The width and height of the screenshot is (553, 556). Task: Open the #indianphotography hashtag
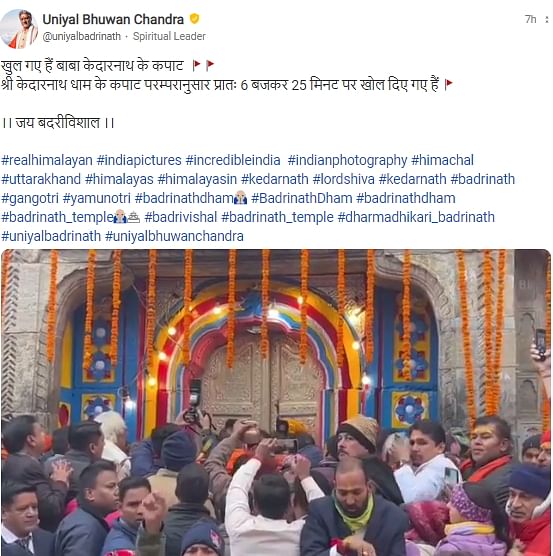click(x=347, y=160)
